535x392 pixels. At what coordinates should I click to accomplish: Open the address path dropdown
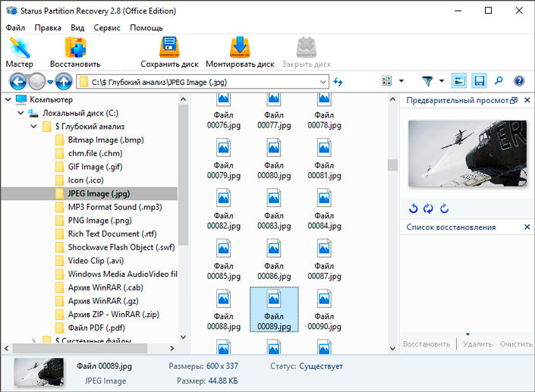tap(323, 82)
